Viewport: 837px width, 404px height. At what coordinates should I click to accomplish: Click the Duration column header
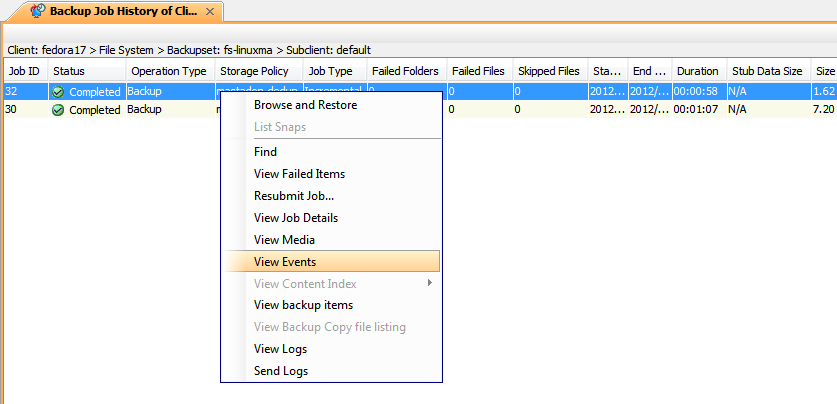697,71
